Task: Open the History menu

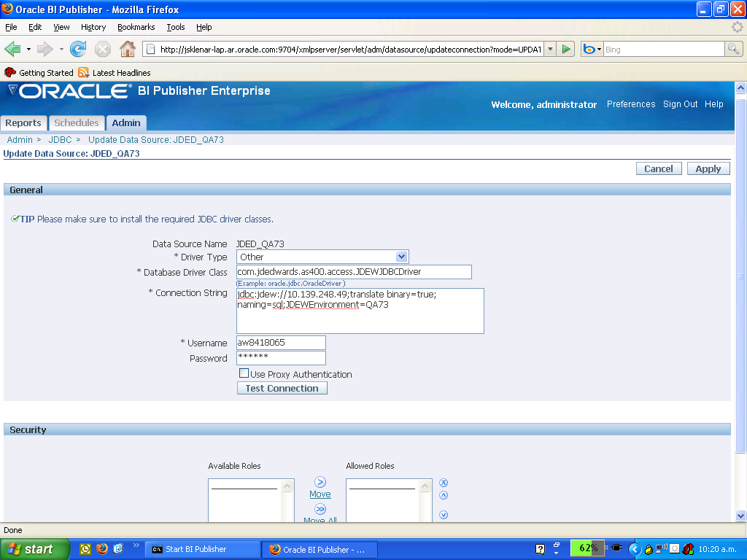Action: pos(93,27)
